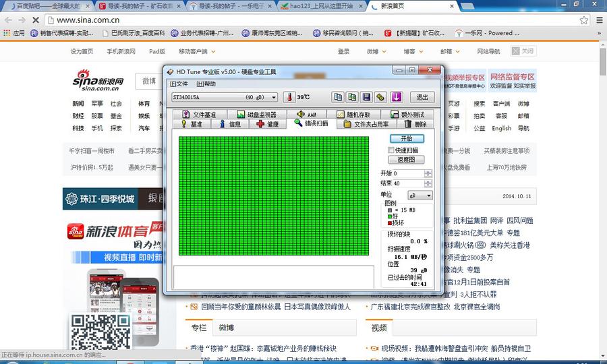Screen dimensions: 607x364
Task: Switch to the 磁盘监视器 tab
Action: click(x=257, y=115)
